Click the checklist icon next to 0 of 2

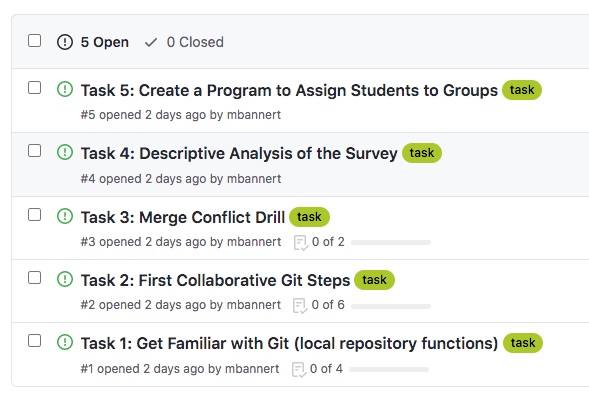coord(301,243)
